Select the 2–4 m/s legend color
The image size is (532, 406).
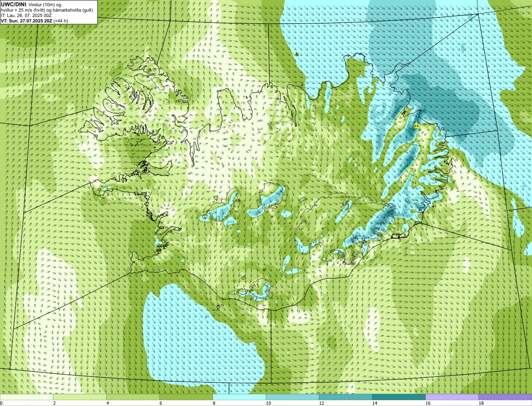pyautogui.click(x=80, y=397)
